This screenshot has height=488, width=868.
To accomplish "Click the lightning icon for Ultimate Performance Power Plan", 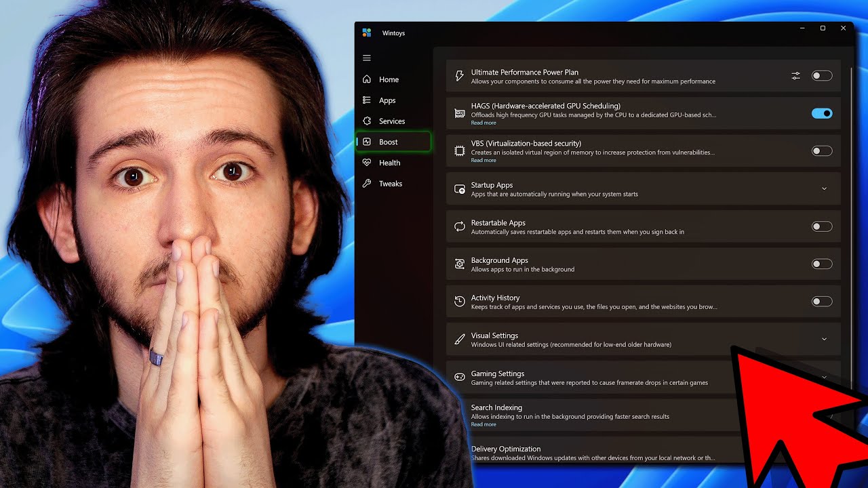I will point(459,76).
